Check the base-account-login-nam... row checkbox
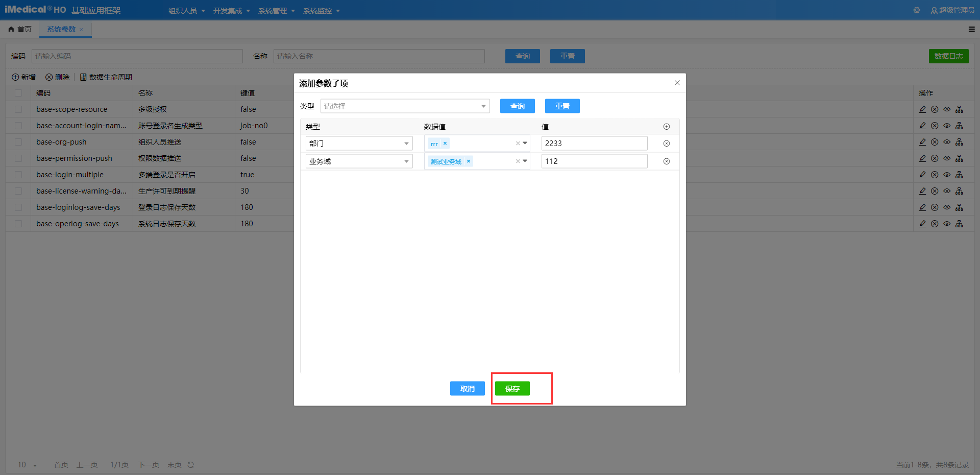Screen dimensions: 980x475 18,126
